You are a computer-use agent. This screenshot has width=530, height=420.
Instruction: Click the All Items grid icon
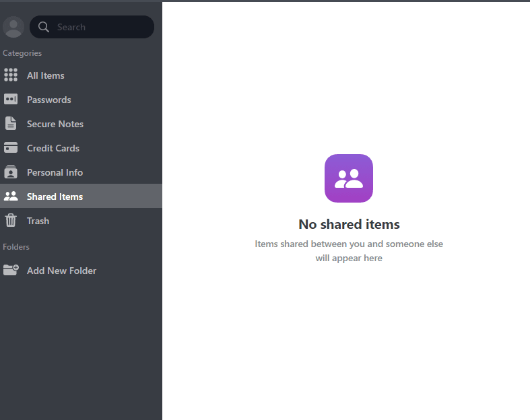(11, 75)
